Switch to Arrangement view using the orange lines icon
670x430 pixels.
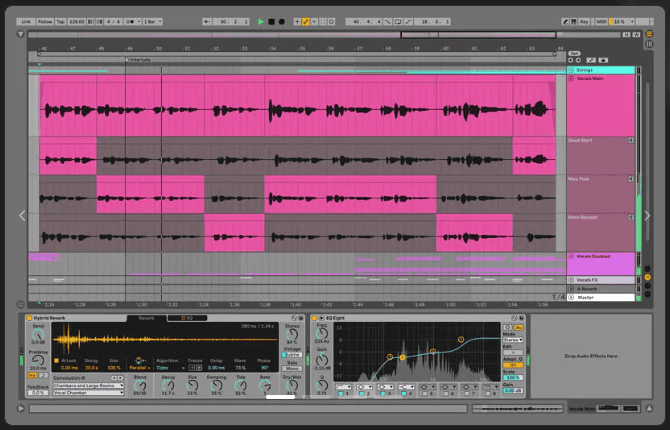pos(649,34)
